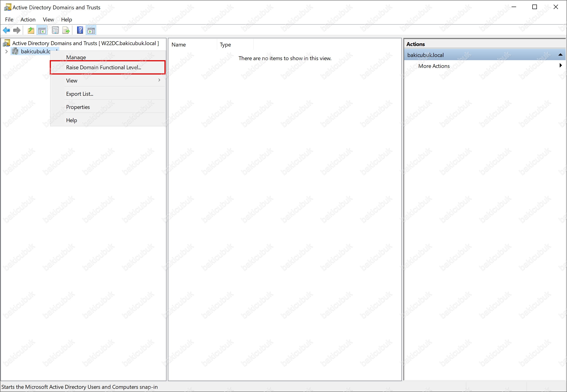Go forward using the gray Forward arrow
This screenshot has width=567, height=392.
[17, 31]
